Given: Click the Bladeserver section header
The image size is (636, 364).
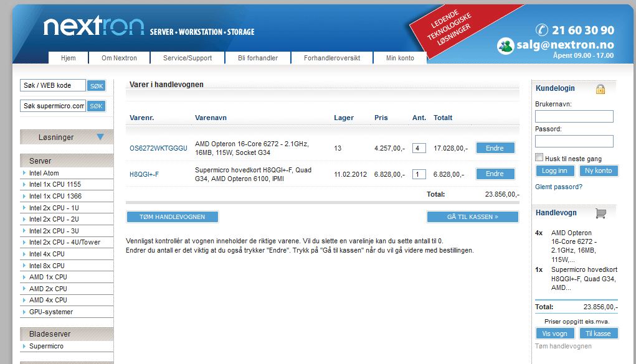Looking at the screenshot, I should point(67,334).
